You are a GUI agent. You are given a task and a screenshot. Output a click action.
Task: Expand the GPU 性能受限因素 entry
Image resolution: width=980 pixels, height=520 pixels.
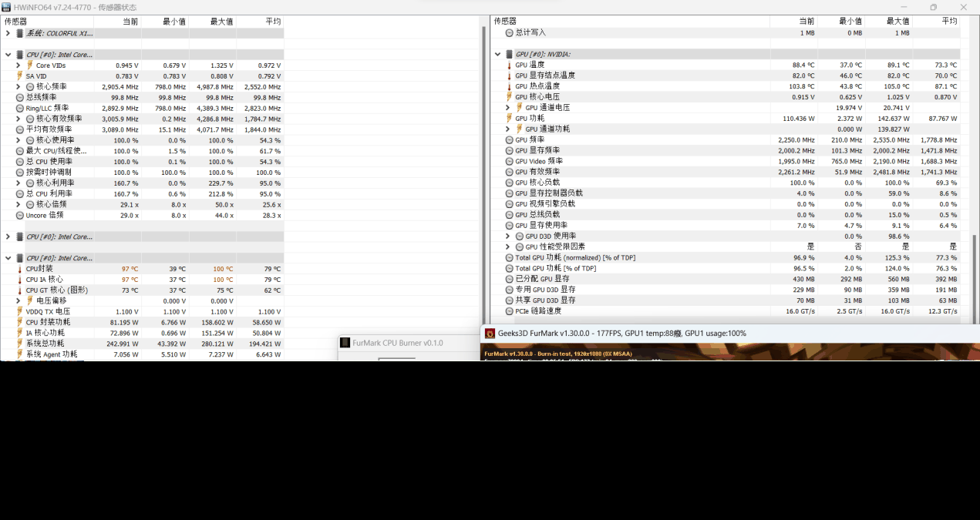click(x=508, y=247)
